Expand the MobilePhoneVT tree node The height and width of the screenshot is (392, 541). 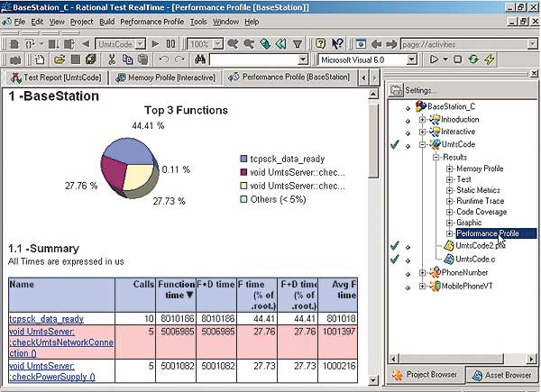pos(422,286)
